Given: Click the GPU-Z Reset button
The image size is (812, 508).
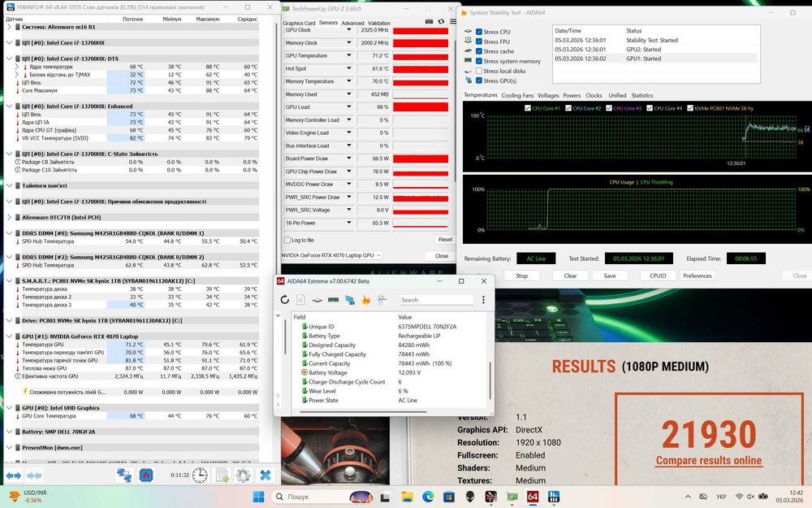Looking at the screenshot, I should point(445,240).
